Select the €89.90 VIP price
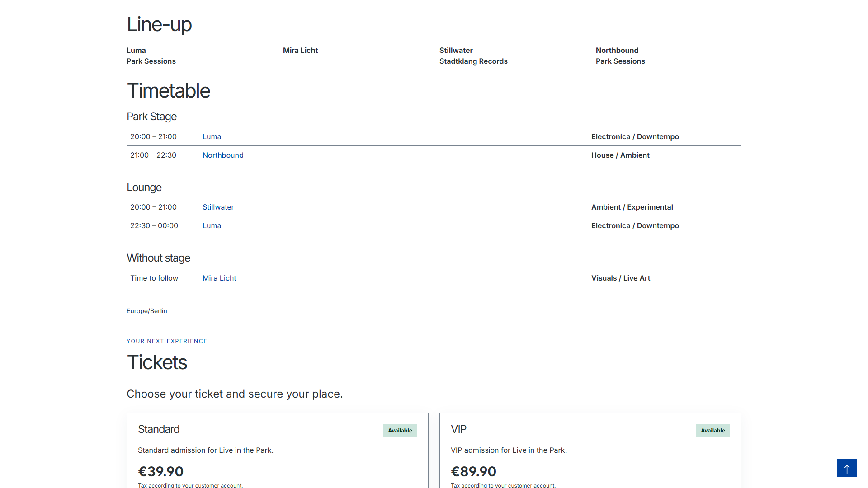The width and height of the screenshot is (868, 488). pos(473,471)
